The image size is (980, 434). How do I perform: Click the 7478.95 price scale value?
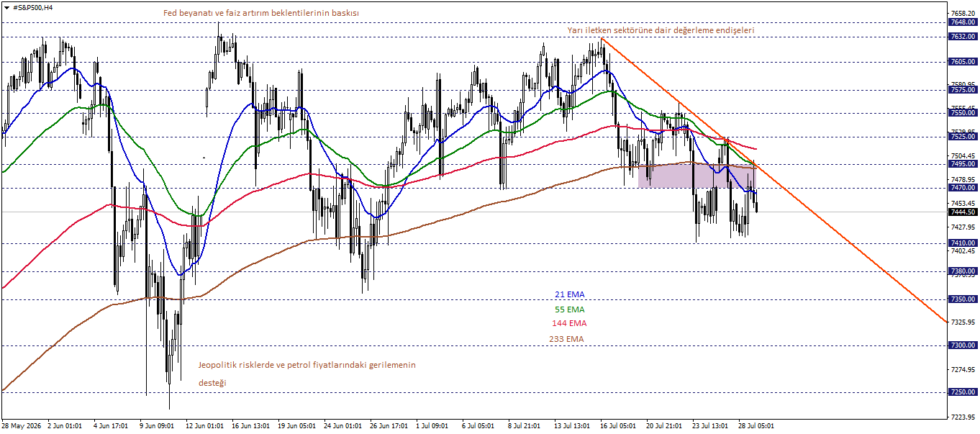[963, 179]
